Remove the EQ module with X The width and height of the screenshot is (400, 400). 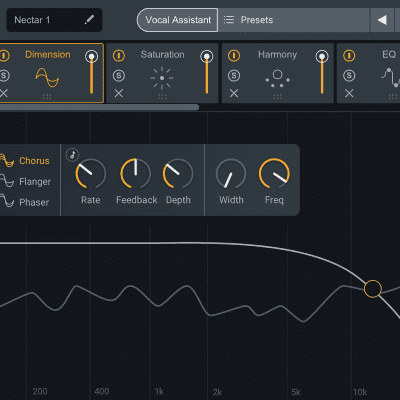pyautogui.click(x=349, y=93)
